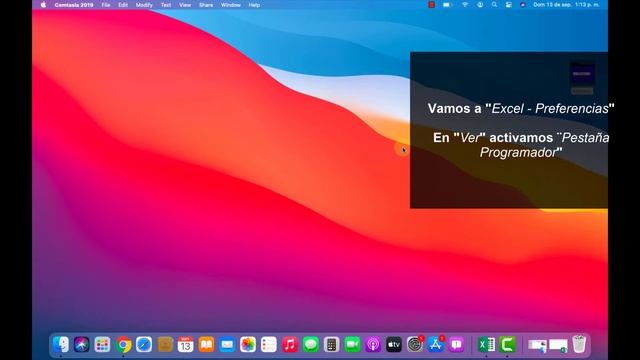Open the Reminders app in dock
This screenshot has height=360, width=640.
269,345
